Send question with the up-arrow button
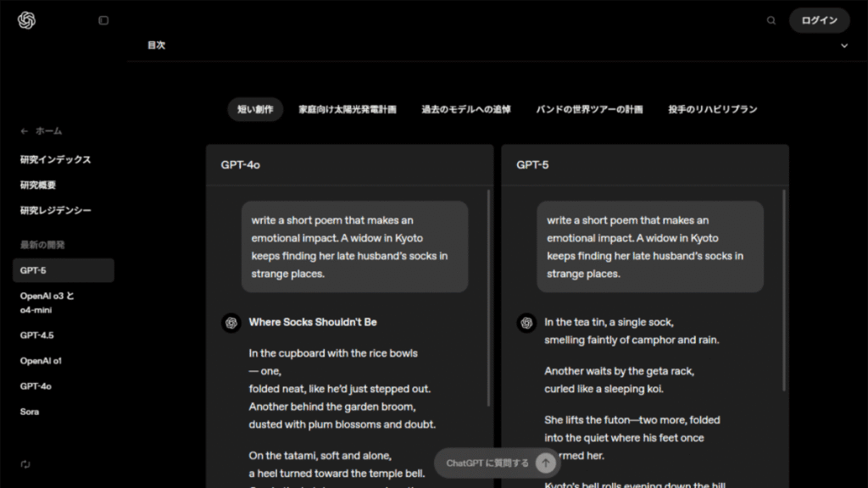Viewport: 868px width, 488px height. (x=545, y=463)
